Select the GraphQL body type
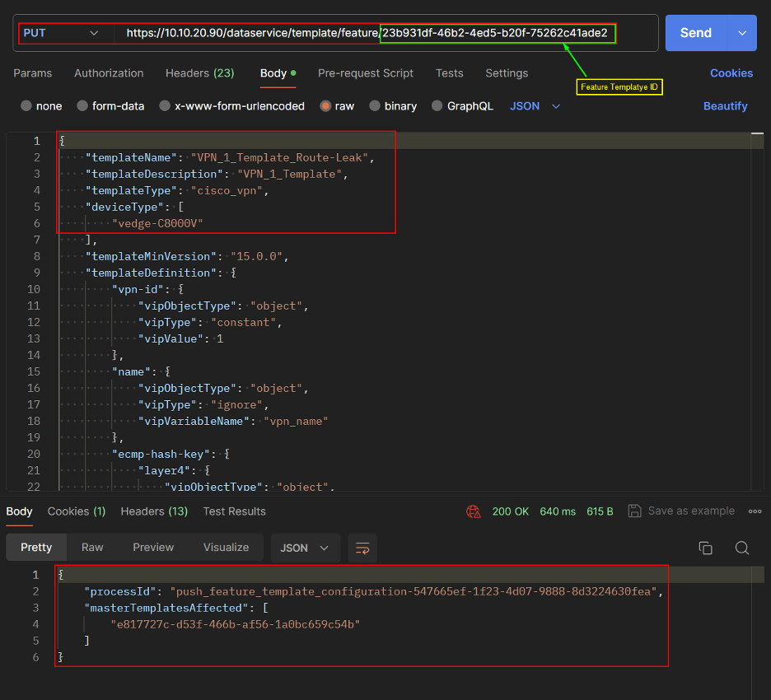Image resolution: width=771 pixels, height=700 pixels. coord(440,106)
